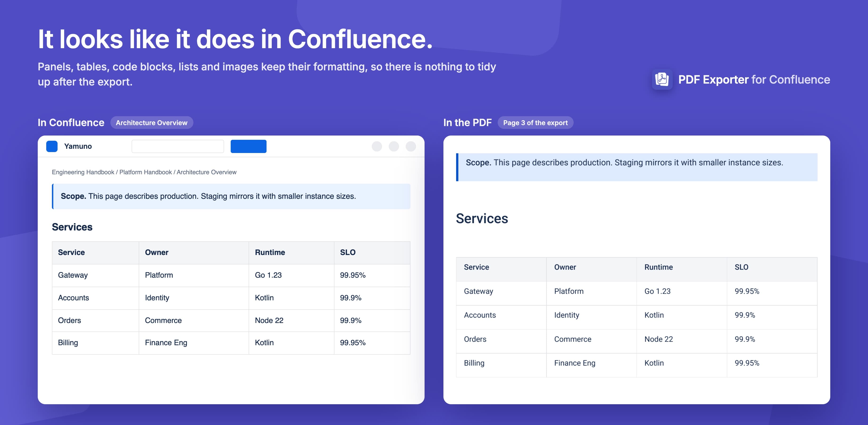Click the solid blue button next to the search field
Screen dimensions: 868x425
coord(248,146)
